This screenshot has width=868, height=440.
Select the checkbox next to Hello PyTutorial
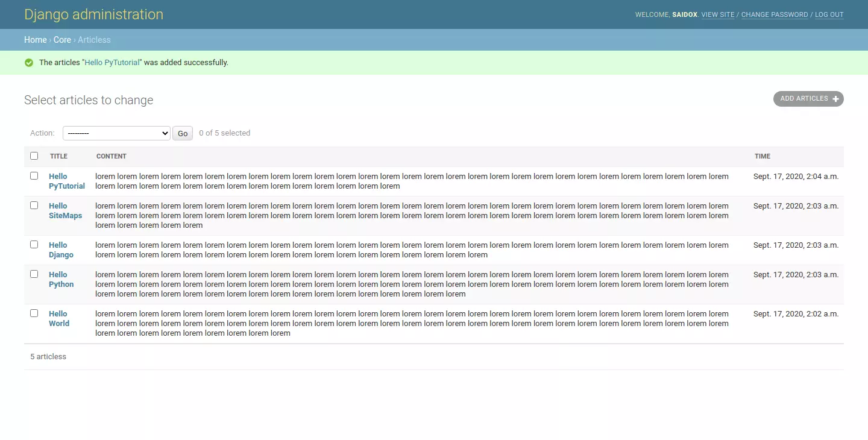[x=34, y=175]
